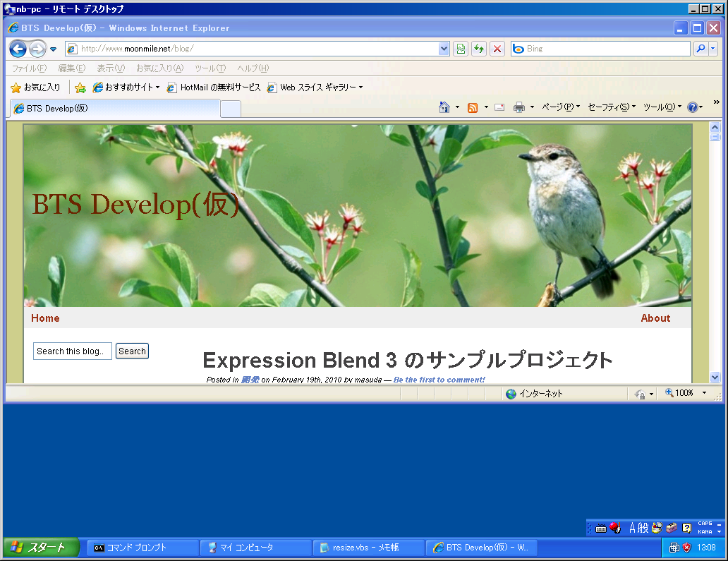Viewport: 728px width, 561px height.
Task: Toggle the CAPS indicator on language bar
Action: 705,523
